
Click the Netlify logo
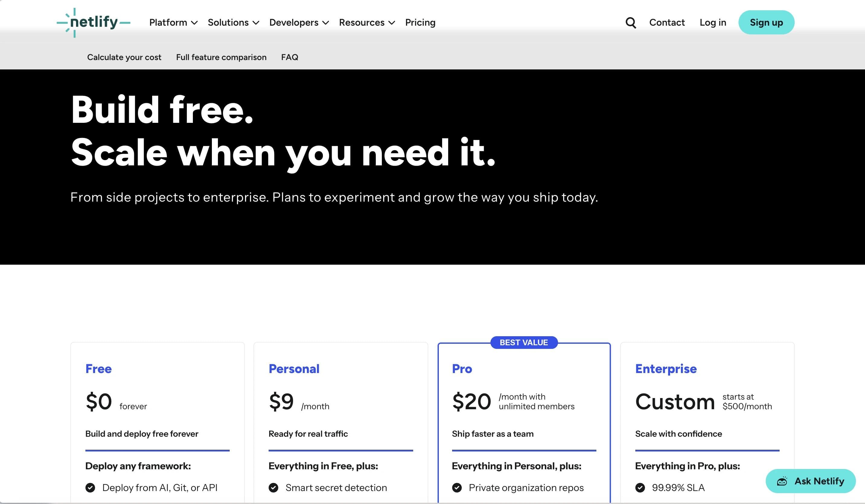(x=93, y=23)
